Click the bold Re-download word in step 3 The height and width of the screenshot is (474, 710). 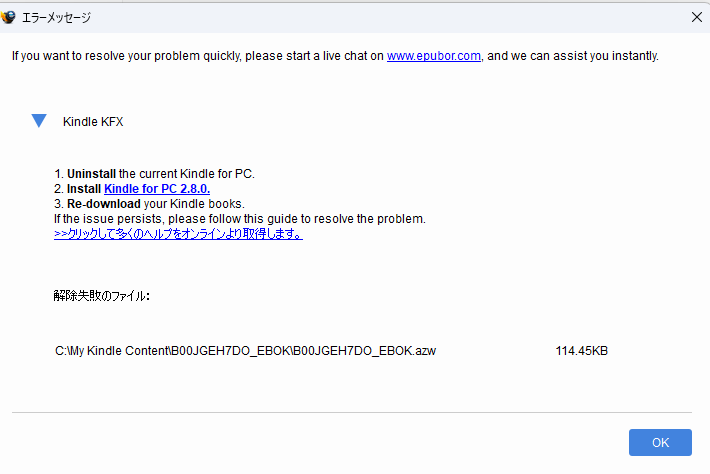tap(101, 203)
